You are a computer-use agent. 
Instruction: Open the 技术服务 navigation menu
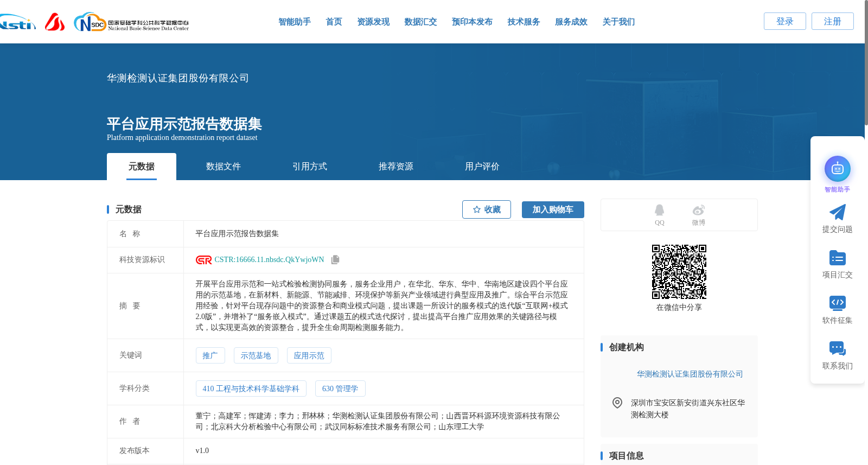[524, 22]
